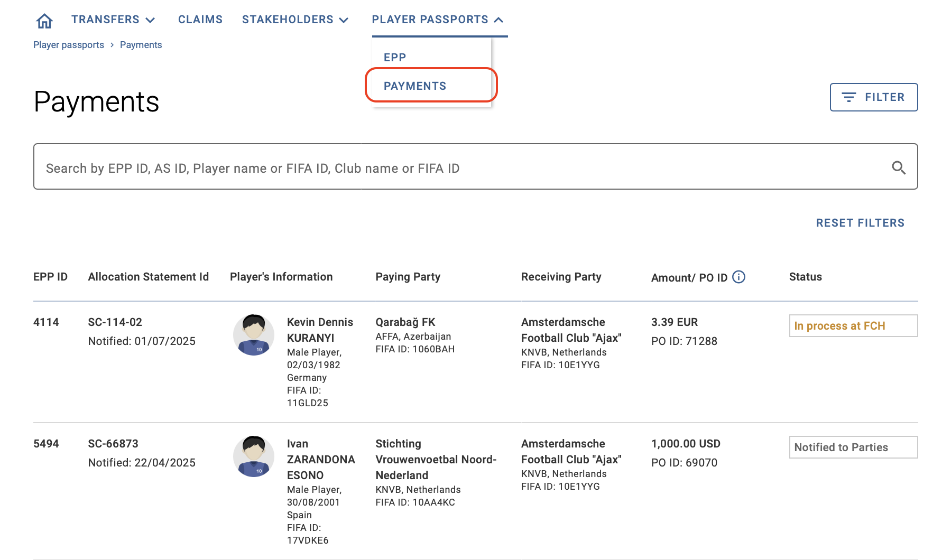Click Ivan Zarandona Esono's player avatar
The image size is (942, 560).
(254, 456)
